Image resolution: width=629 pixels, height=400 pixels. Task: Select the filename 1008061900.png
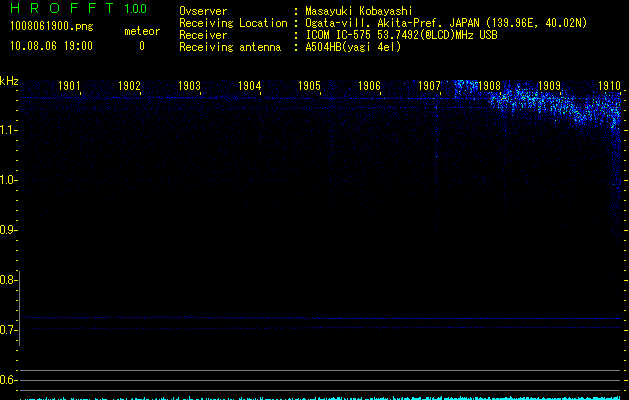point(52,26)
